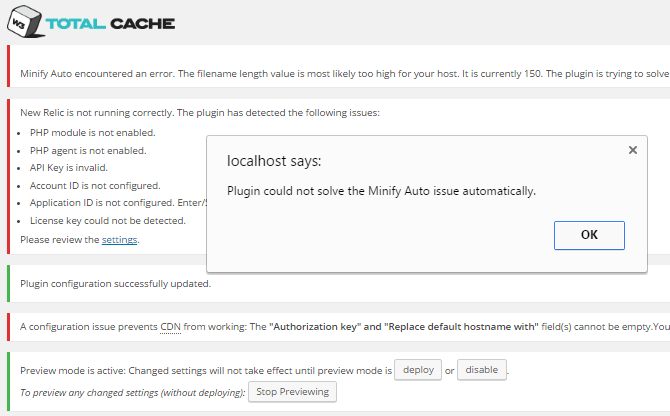Image resolution: width=670 pixels, height=416 pixels.
Task: Click the 'Preview mode is active' message
Action: (206, 371)
